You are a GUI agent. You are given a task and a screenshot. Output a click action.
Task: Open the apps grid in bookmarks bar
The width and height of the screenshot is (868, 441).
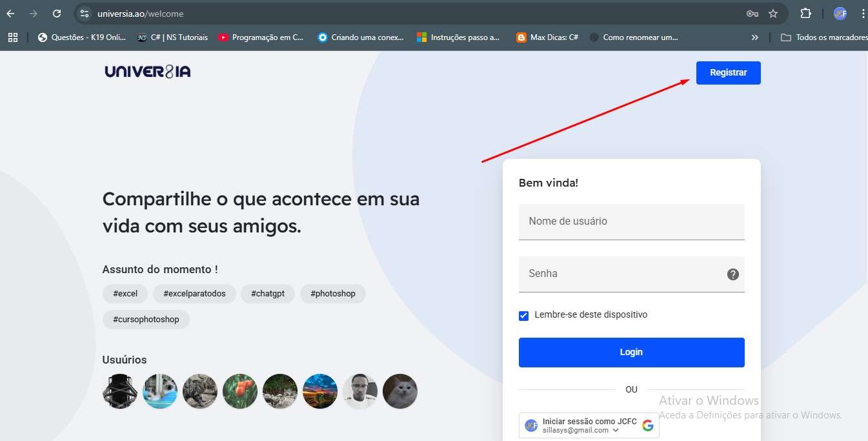(13, 37)
